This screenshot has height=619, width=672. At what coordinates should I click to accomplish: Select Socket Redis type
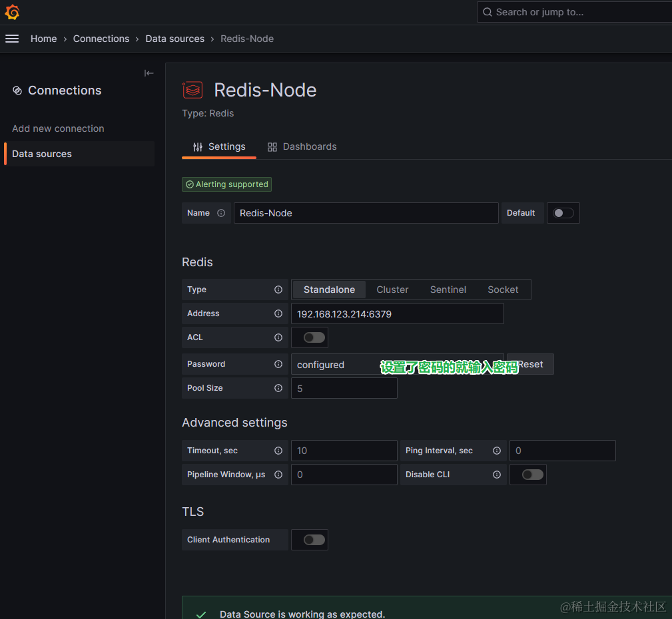click(503, 290)
